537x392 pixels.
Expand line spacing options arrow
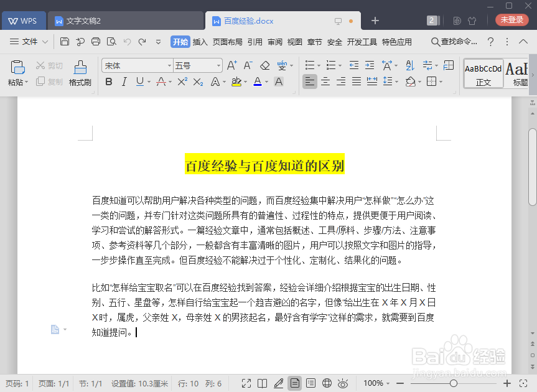[x=396, y=82]
